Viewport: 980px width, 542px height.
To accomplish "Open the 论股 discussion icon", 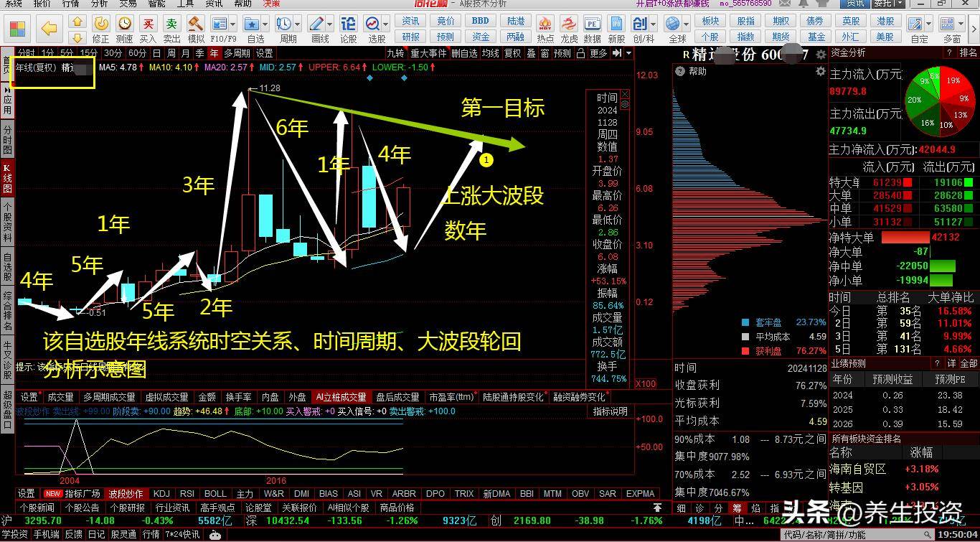I will click(348, 24).
